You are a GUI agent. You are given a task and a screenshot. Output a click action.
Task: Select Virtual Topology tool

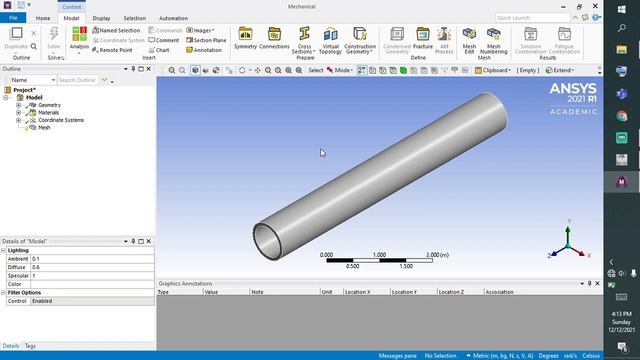[330, 40]
